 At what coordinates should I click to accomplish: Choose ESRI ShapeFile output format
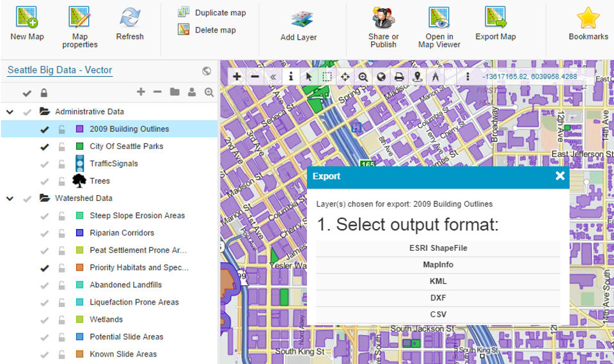pos(437,248)
